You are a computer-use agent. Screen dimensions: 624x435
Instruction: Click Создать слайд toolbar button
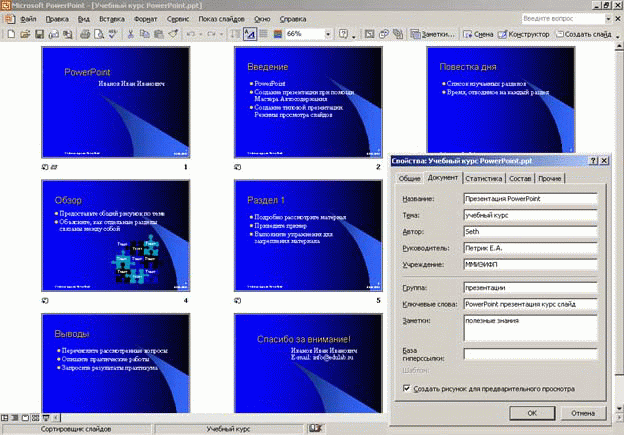583,34
